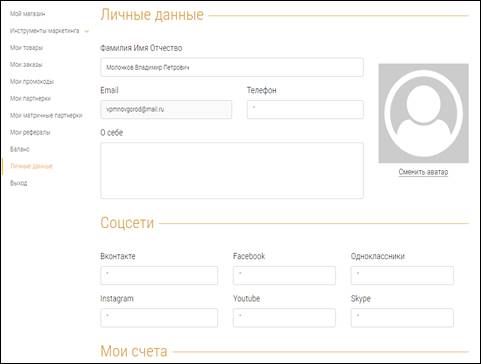Viewport: 481px width, 364px height.
Task: Click the Мои счета heading
Action: (x=134, y=351)
